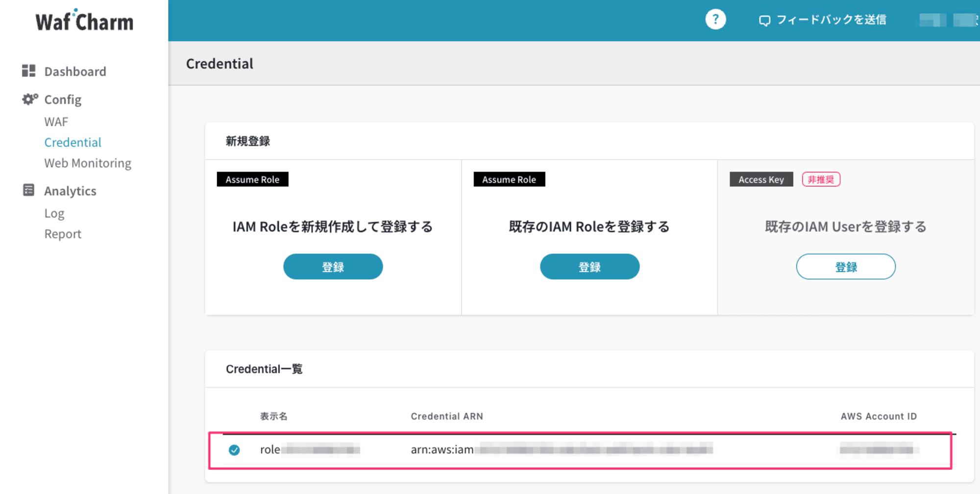Open the Log page
The height and width of the screenshot is (494, 980).
point(54,213)
